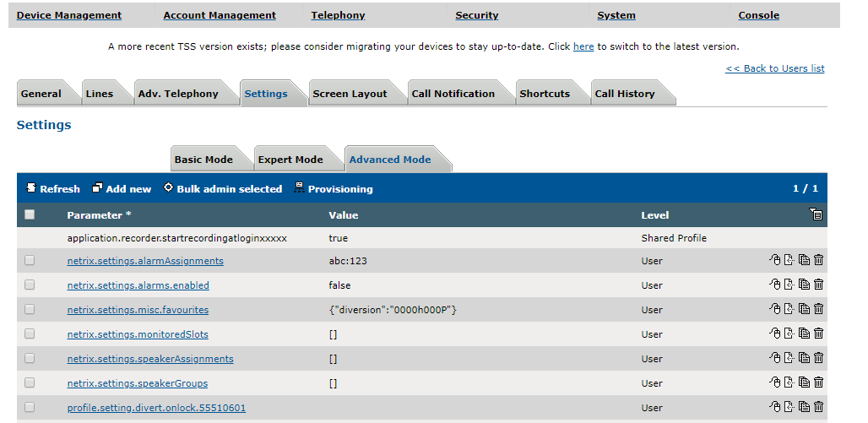868x423 pixels.
Task: Check the box for netrix.settings.alarms.enabled
Action: [30, 285]
